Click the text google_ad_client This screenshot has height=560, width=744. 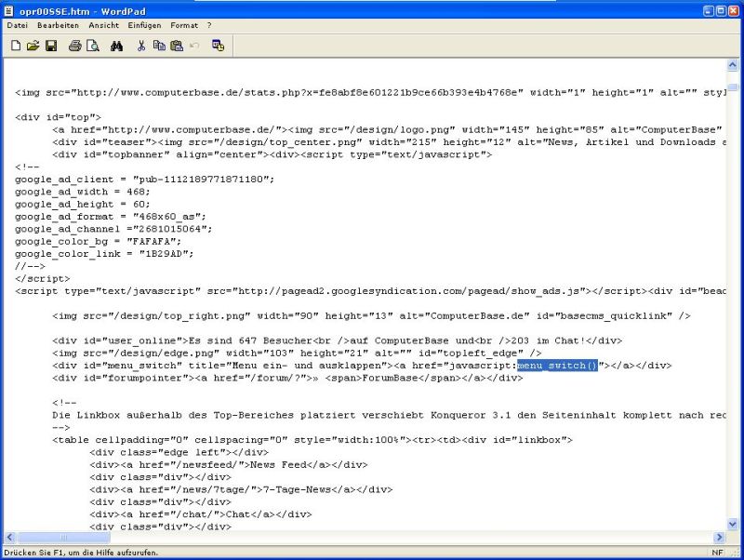(x=64, y=180)
